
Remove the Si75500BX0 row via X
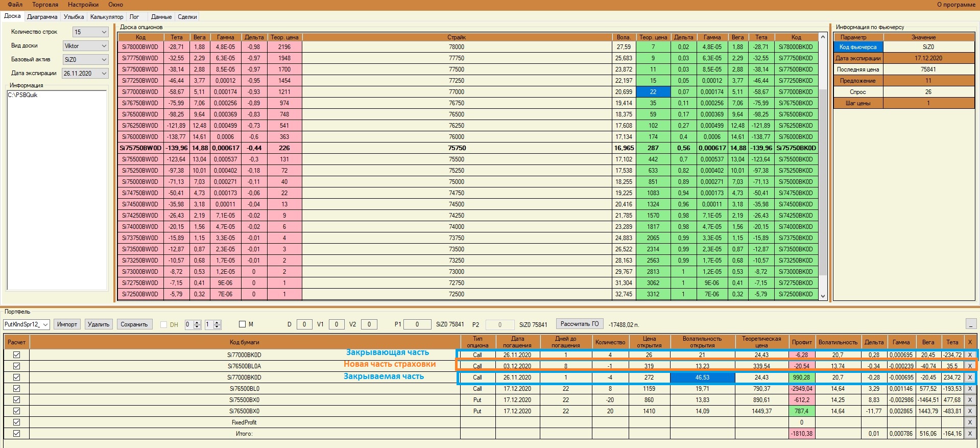point(970,399)
